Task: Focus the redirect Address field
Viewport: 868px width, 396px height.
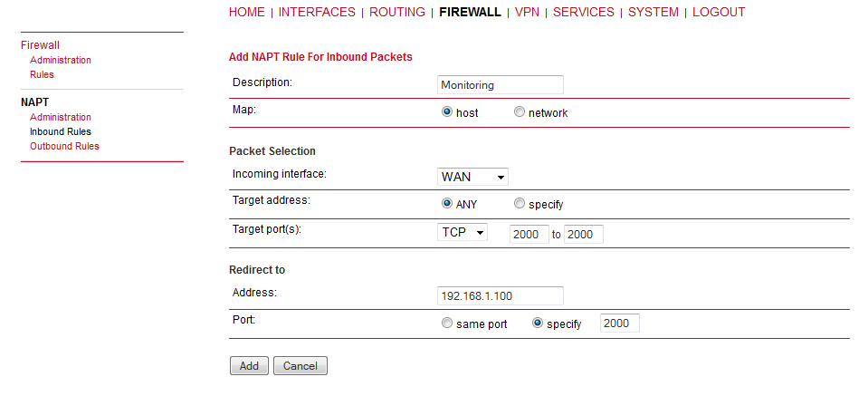Action: click(x=501, y=295)
